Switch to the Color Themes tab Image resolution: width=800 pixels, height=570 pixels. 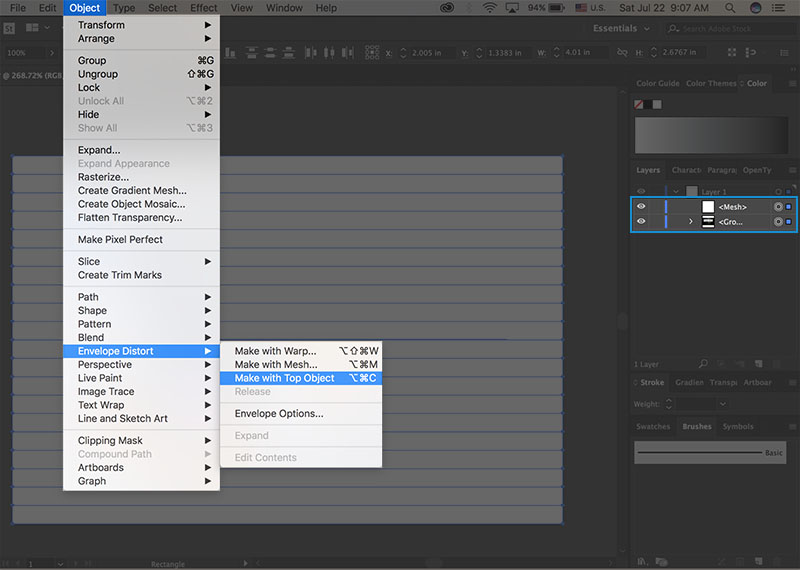point(711,83)
